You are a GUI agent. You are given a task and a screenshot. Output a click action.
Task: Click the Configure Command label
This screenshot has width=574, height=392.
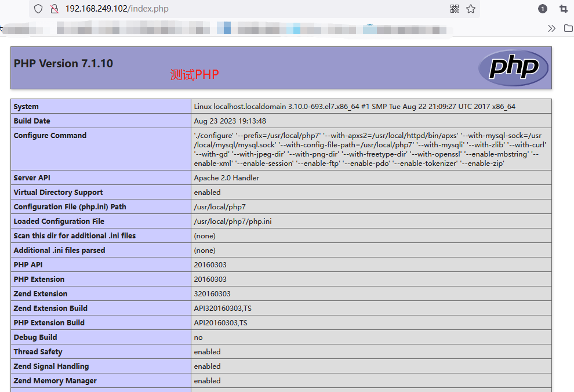point(50,136)
